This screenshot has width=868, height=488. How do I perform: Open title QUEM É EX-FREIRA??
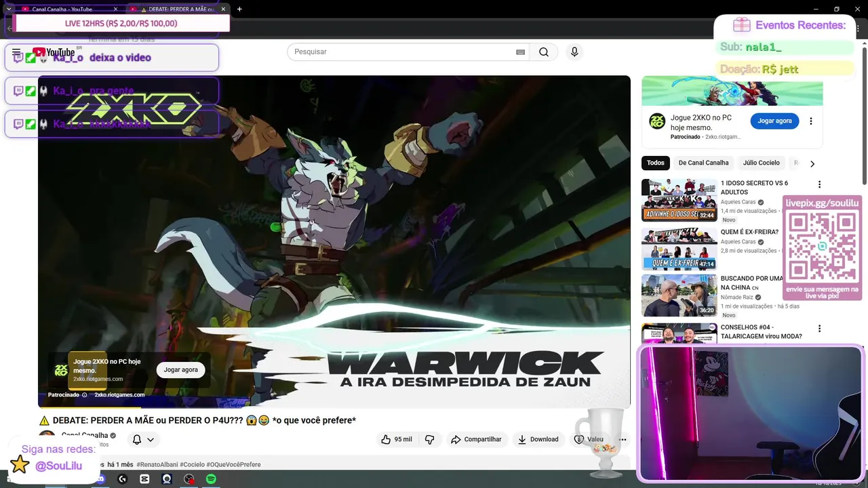point(749,232)
